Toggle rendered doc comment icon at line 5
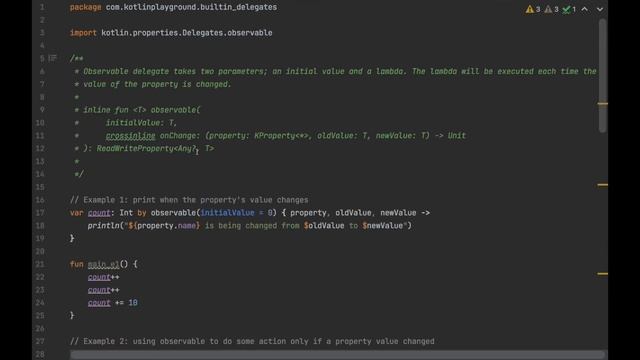The width and height of the screenshot is (640, 360). click(x=53, y=58)
